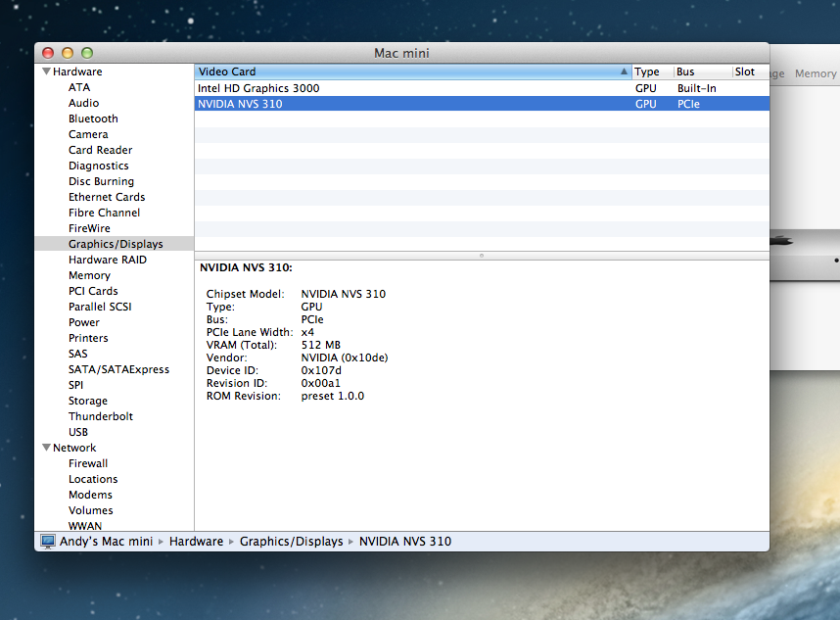Minimize the Mac mini window
This screenshot has height=620, width=840.
point(68,53)
